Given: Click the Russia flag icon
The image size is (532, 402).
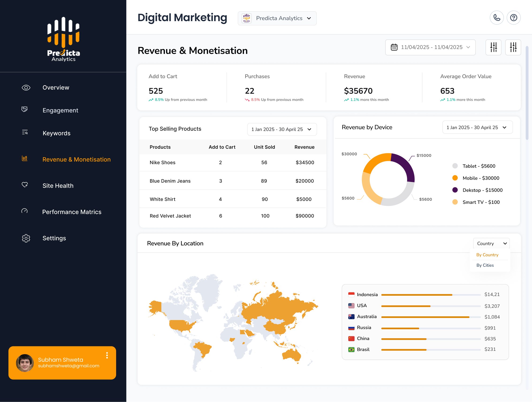Looking at the screenshot, I should [351, 328].
